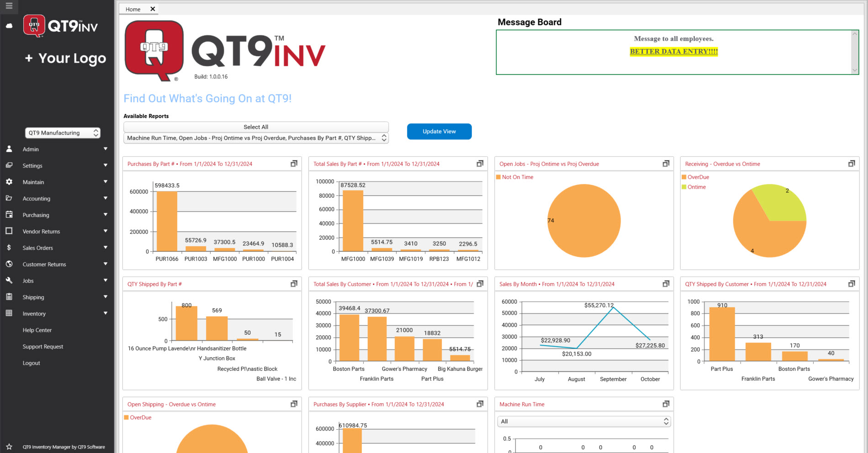Pop out the Sales By Month chart

tap(665, 284)
